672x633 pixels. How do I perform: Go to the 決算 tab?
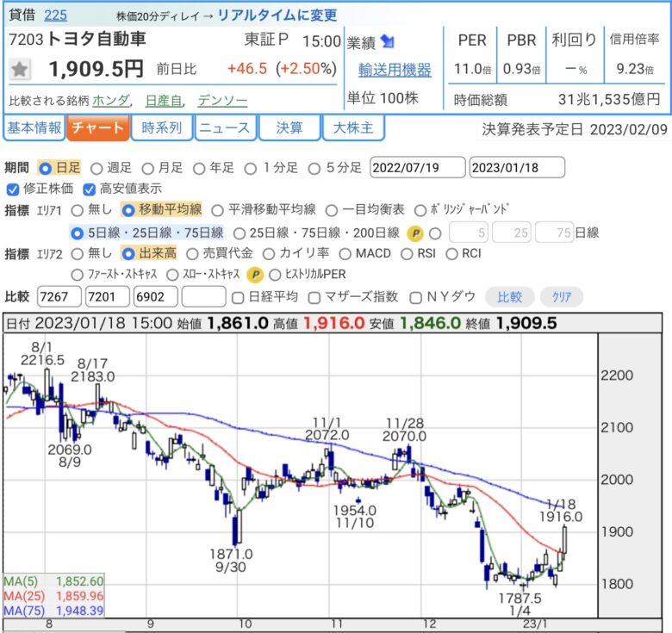pyautogui.click(x=289, y=127)
